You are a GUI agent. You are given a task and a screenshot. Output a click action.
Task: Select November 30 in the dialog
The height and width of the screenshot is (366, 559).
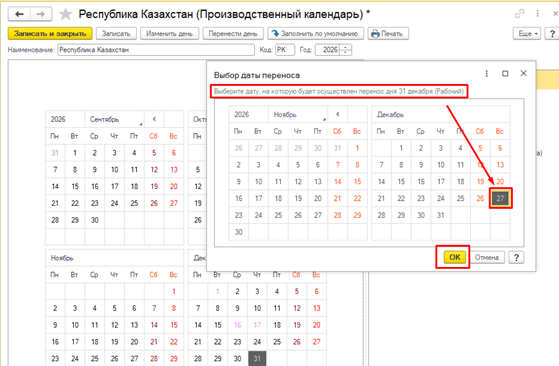[239, 232]
